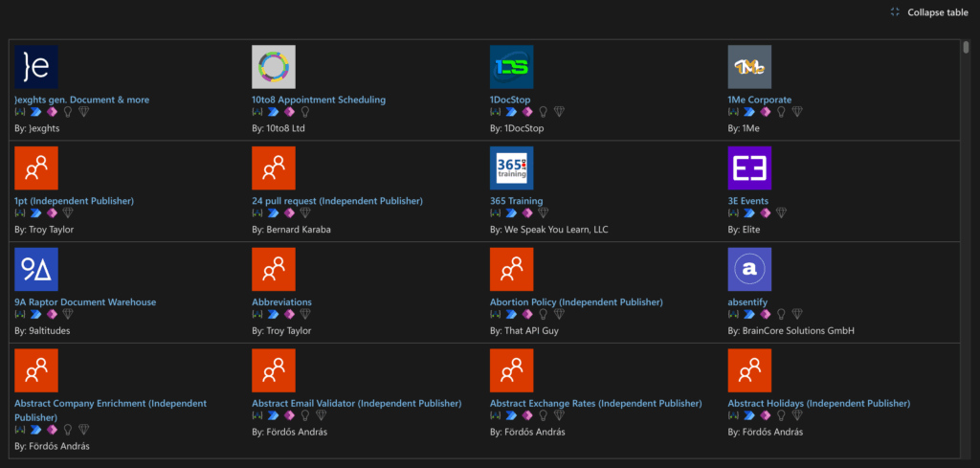
Task: Click Power Automate icon under Abstract Email Validator
Action: tap(274, 415)
